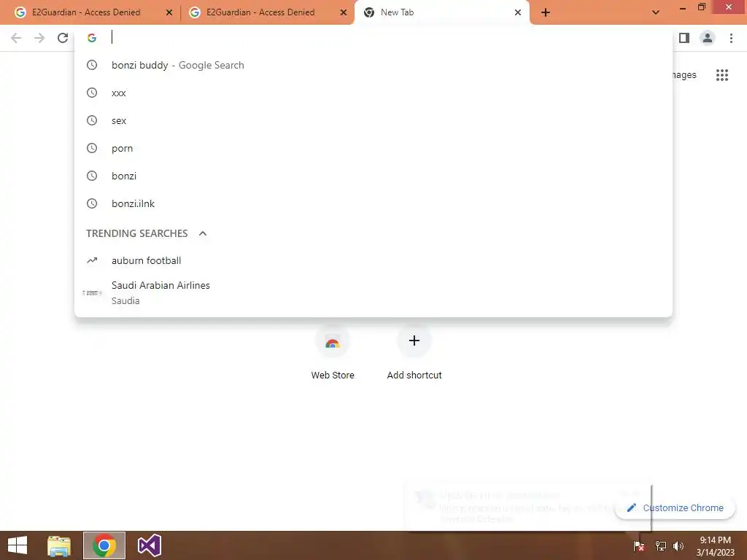Close the New Tab tab

pos(518,12)
